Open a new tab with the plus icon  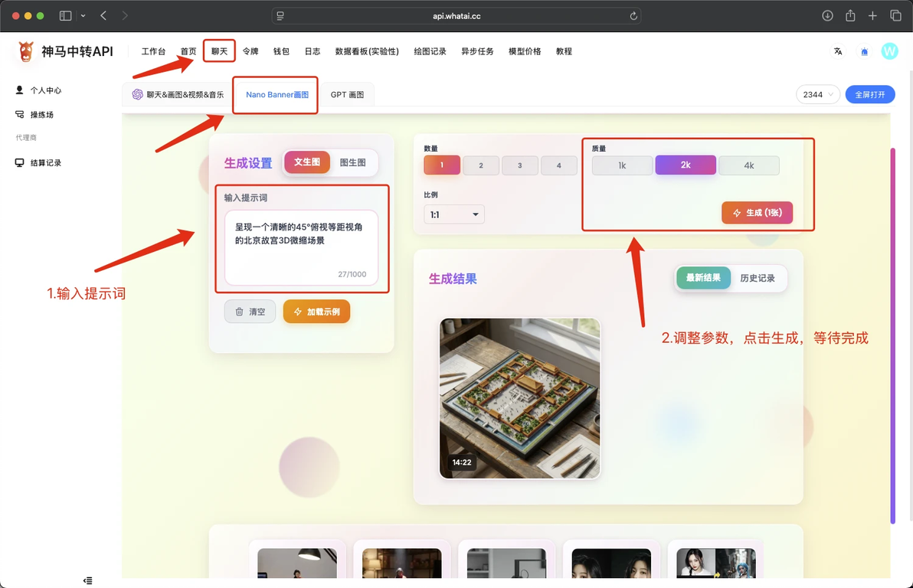[872, 16]
